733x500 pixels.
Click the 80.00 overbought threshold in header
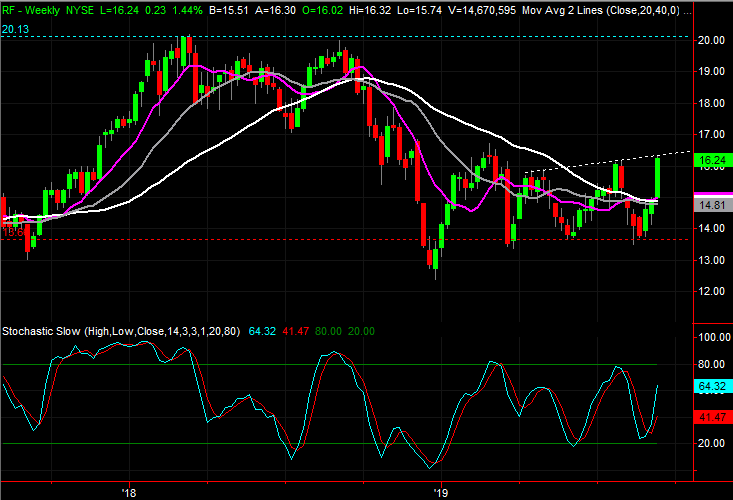(x=328, y=331)
